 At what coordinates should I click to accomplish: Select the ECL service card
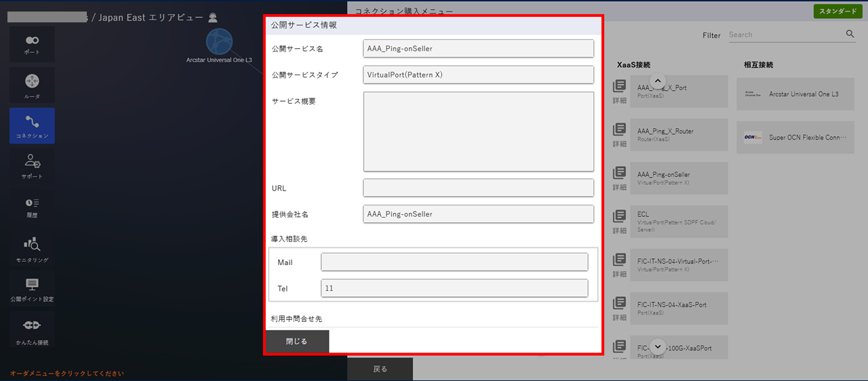coord(679,222)
